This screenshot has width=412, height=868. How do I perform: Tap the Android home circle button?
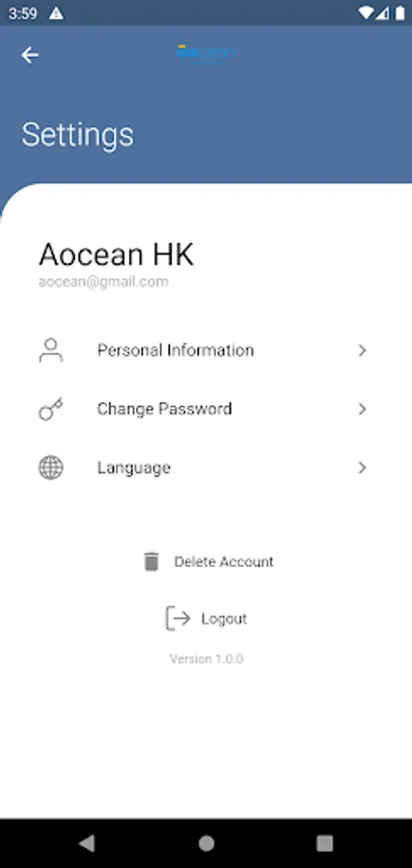click(x=206, y=843)
